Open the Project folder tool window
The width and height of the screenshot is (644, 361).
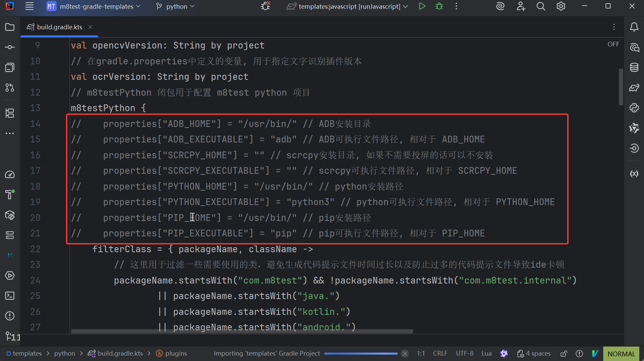pyautogui.click(x=10, y=27)
